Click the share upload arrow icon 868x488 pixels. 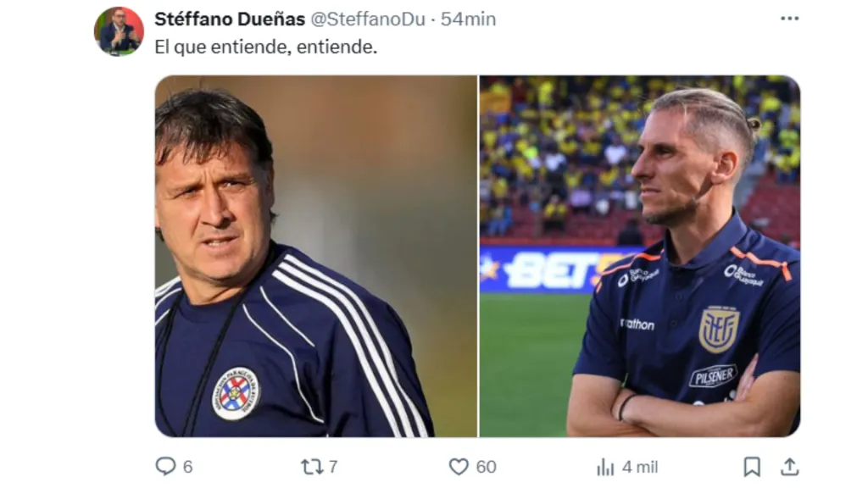789,466
